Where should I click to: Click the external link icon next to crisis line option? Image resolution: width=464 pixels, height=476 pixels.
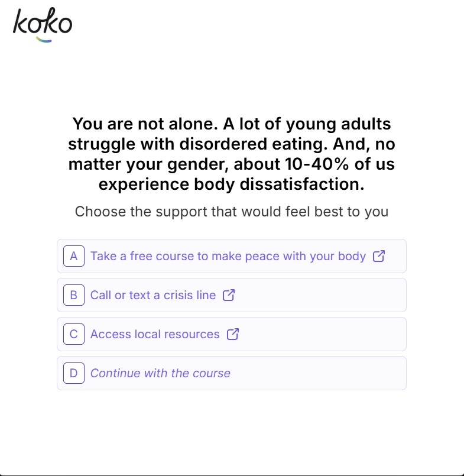pos(229,295)
